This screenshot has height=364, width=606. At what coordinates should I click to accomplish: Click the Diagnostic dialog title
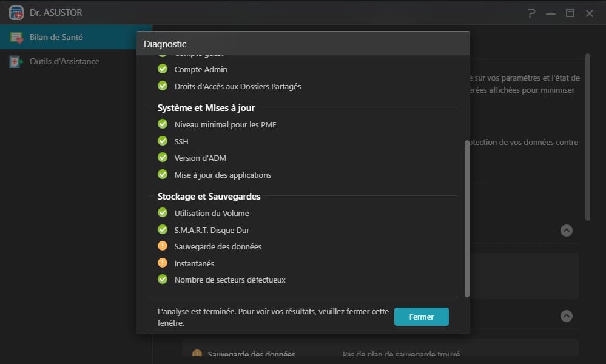point(164,44)
